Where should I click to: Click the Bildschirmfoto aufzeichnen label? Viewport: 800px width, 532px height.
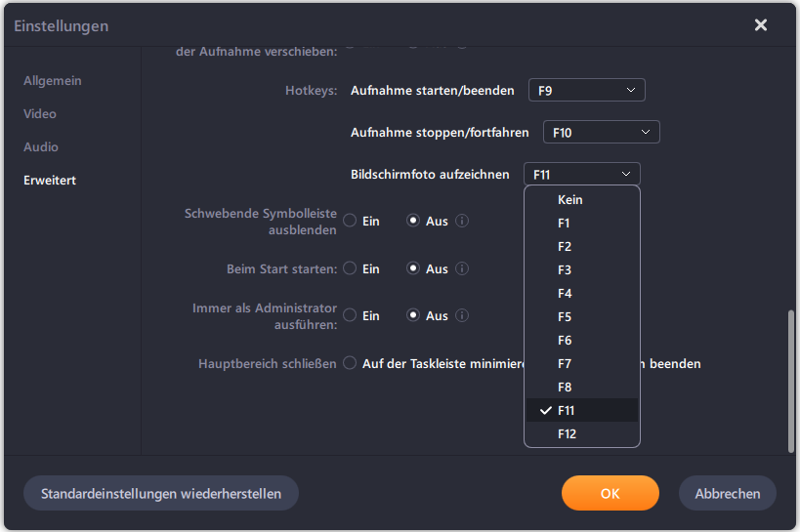(x=430, y=175)
